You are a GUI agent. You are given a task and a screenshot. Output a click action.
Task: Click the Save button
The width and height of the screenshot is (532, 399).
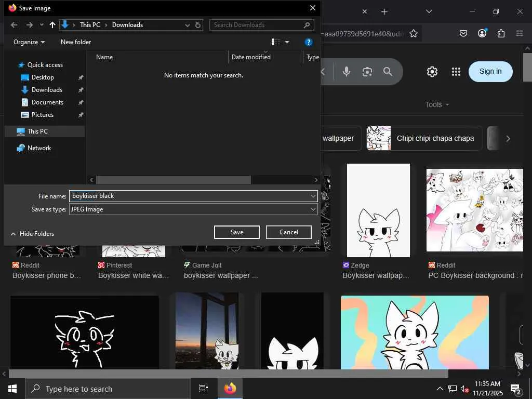click(237, 232)
